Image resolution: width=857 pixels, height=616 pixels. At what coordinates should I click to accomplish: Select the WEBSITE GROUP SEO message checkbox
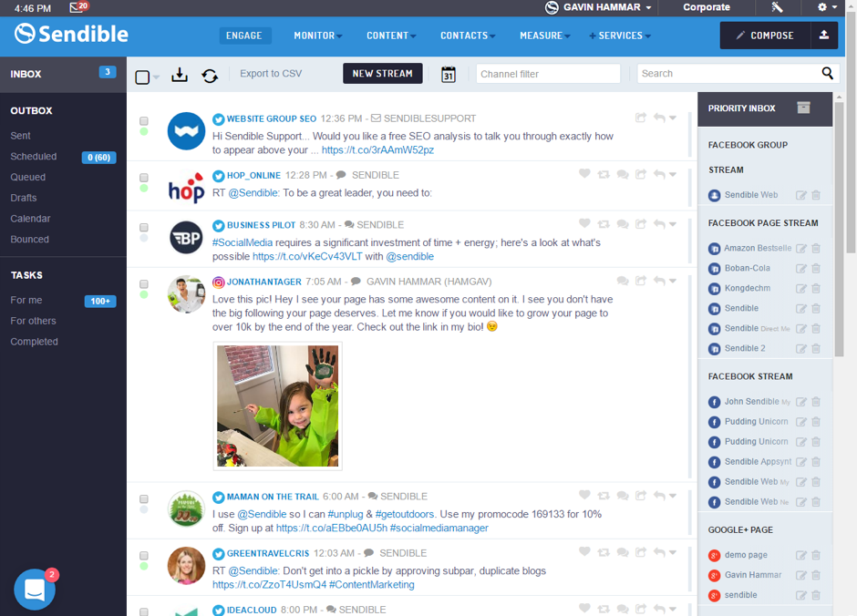[x=144, y=120]
